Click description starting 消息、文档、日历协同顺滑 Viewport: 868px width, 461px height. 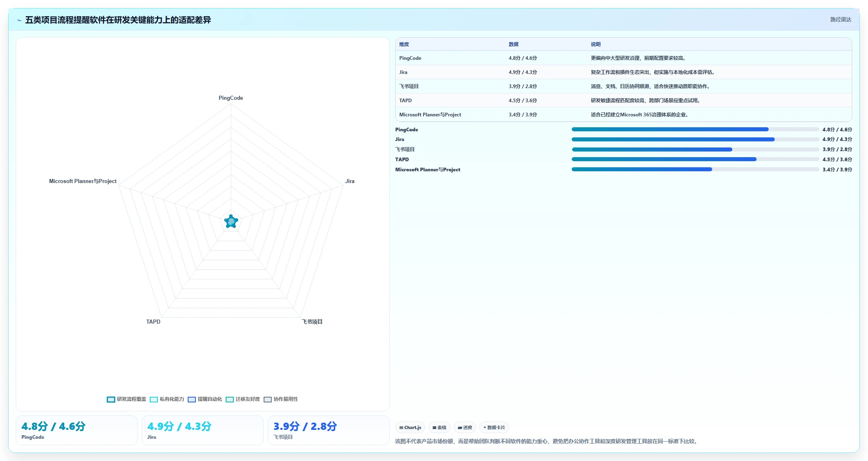tap(650, 86)
